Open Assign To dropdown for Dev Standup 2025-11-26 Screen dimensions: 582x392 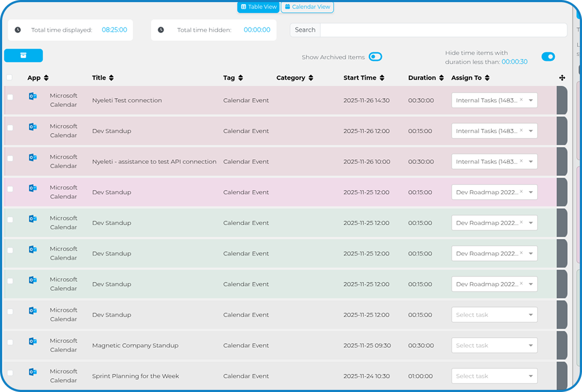click(x=531, y=131)
